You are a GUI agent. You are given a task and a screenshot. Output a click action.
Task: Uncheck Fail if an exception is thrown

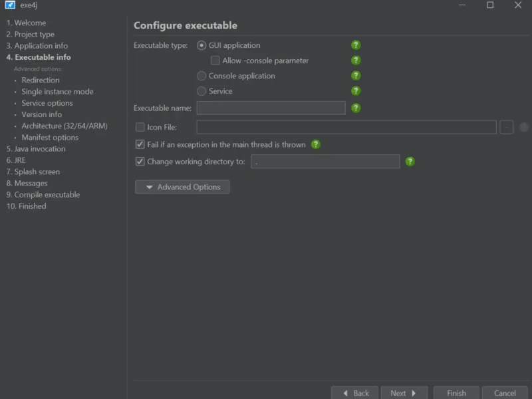[x=140, y=144]
